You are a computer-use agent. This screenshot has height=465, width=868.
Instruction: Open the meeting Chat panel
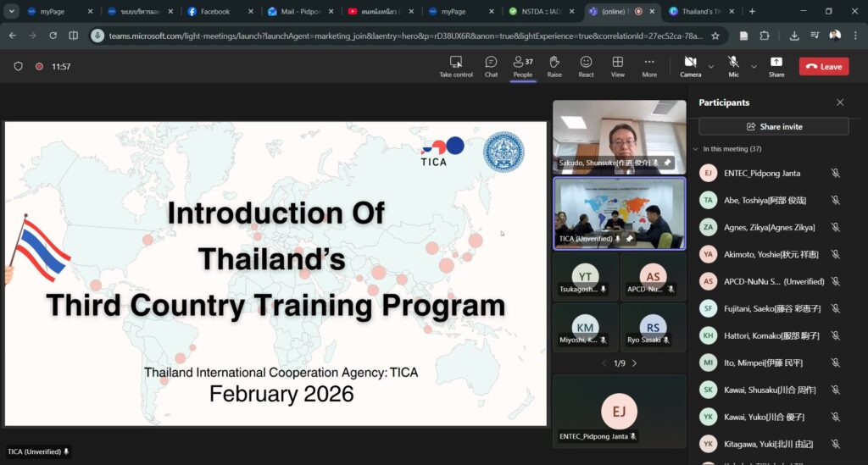click(x=491, y=66)
